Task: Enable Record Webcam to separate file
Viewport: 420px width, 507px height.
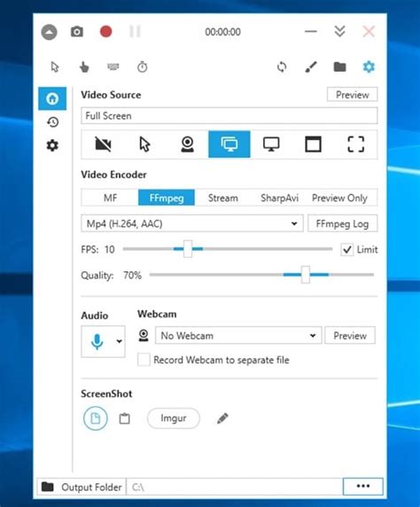Action: [x=144, y=360]
